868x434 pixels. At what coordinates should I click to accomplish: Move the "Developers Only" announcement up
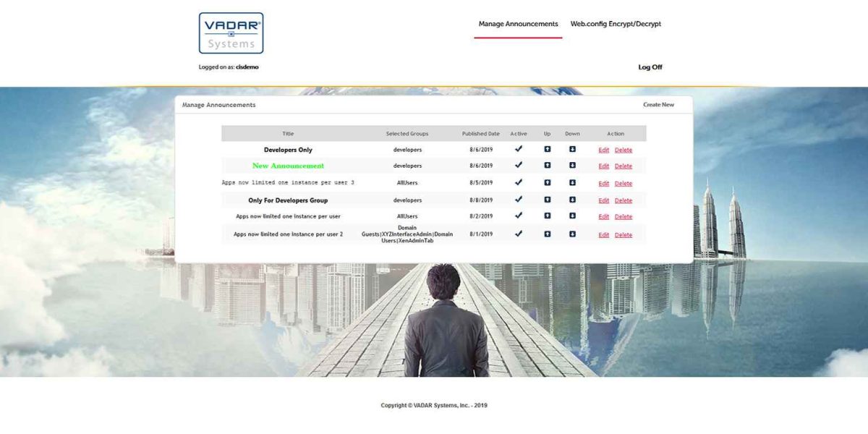548,150
